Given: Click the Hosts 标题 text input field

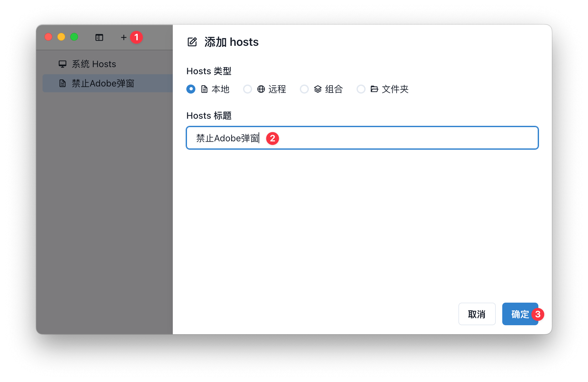Looking at the screenshot, I should click(355, 138).
